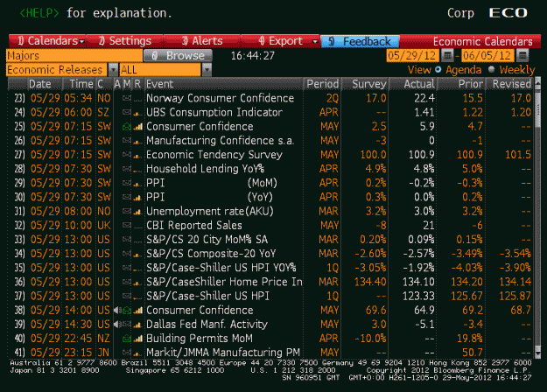Click the Revised column header

(x=511, y=84)
